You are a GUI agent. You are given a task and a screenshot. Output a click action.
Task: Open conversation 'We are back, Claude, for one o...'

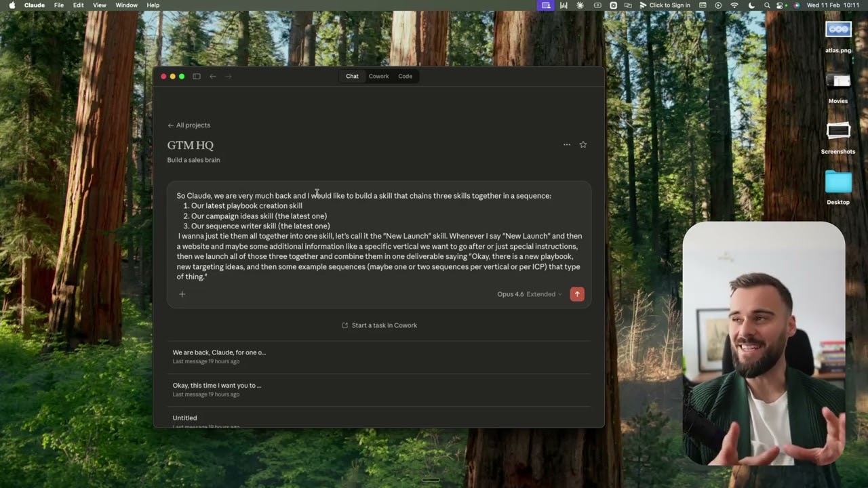[379, 357]
